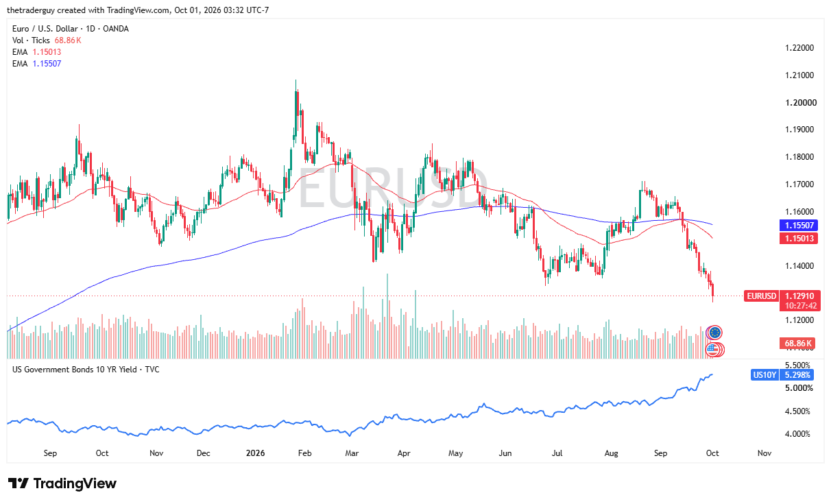Click the TradingView logo mark at bottom

point(18,483)
